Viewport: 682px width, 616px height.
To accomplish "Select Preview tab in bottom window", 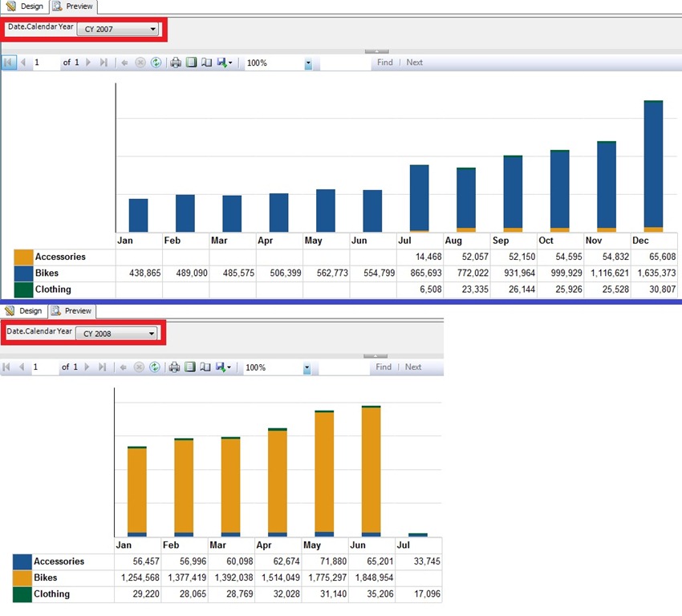I will click(x=71, y=311).
